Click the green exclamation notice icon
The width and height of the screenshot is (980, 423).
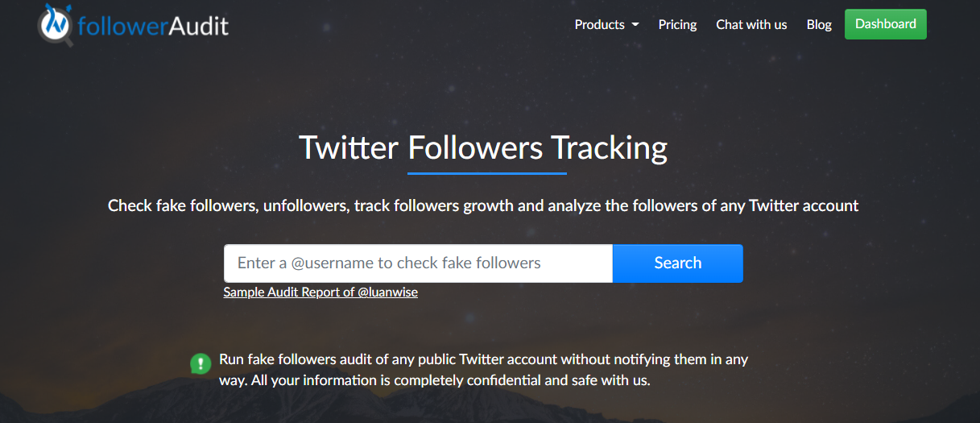tap(200, 363)
